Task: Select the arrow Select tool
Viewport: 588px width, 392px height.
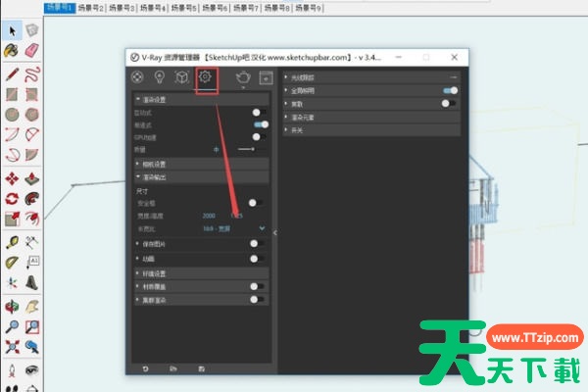Action: point(12,30)
